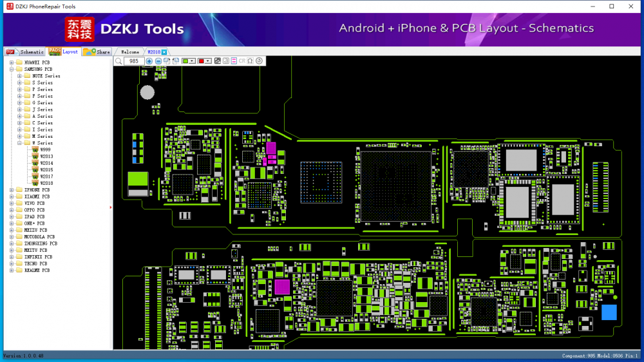Click the zoom in plus icon
This screenshot has width=644, height=362.
[149, 61]
